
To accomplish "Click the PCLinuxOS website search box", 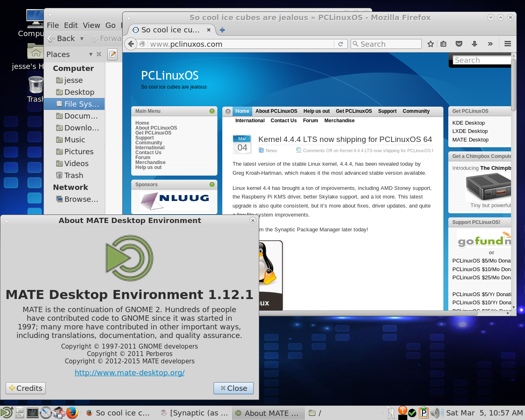I will [x=482, y=60].
